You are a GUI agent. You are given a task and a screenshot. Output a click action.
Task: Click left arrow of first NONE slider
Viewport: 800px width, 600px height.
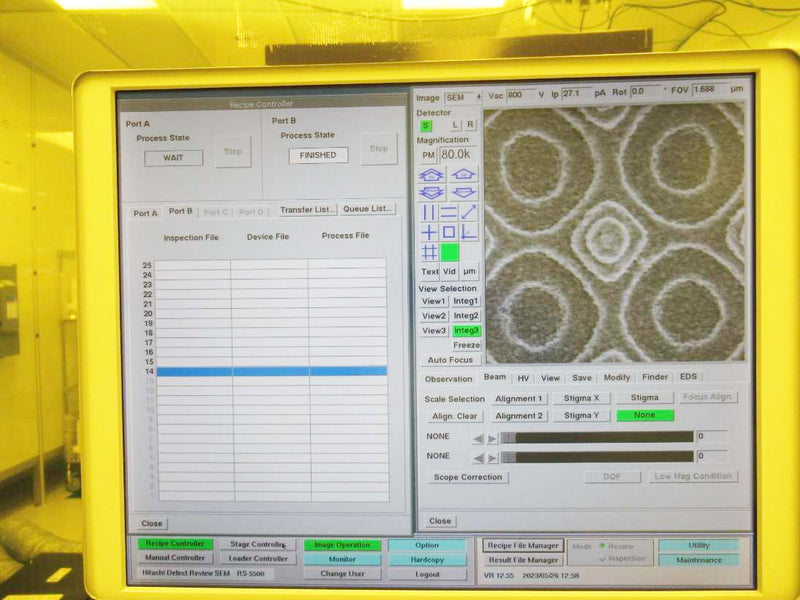coord(478,438)
